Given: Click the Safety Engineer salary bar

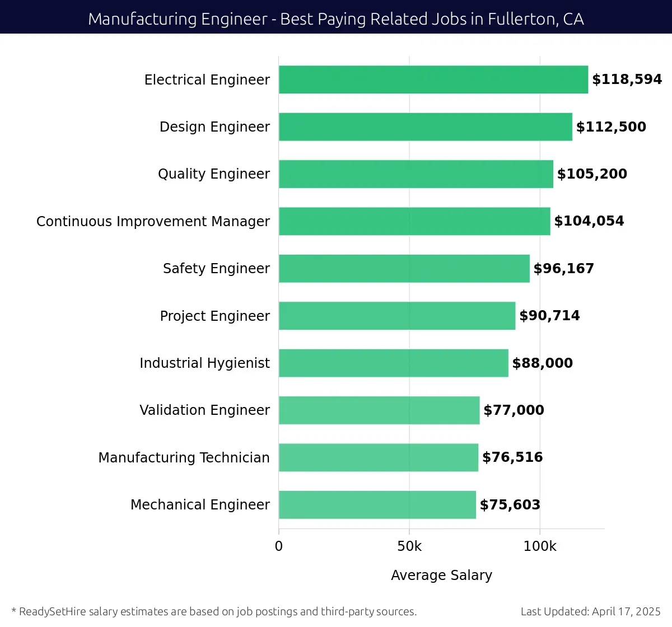Looking at the screenshot, I should point(404,268).
